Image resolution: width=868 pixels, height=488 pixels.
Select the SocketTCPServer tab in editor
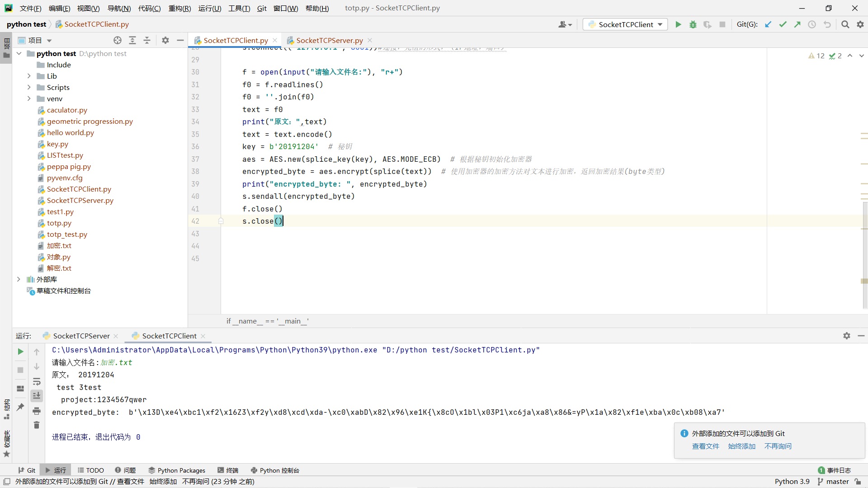pyautogui.click(x=330, y=40)
